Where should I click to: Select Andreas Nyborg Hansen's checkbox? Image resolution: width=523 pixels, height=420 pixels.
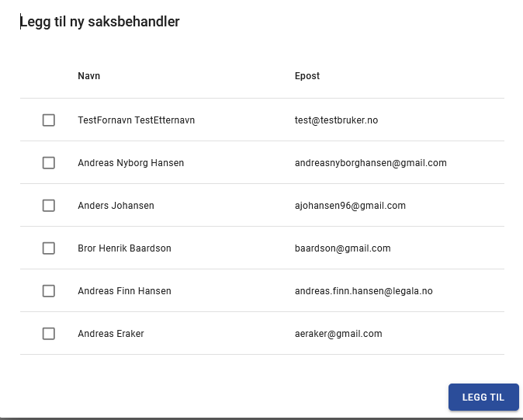pyautogui.click(x=49, y=163)
